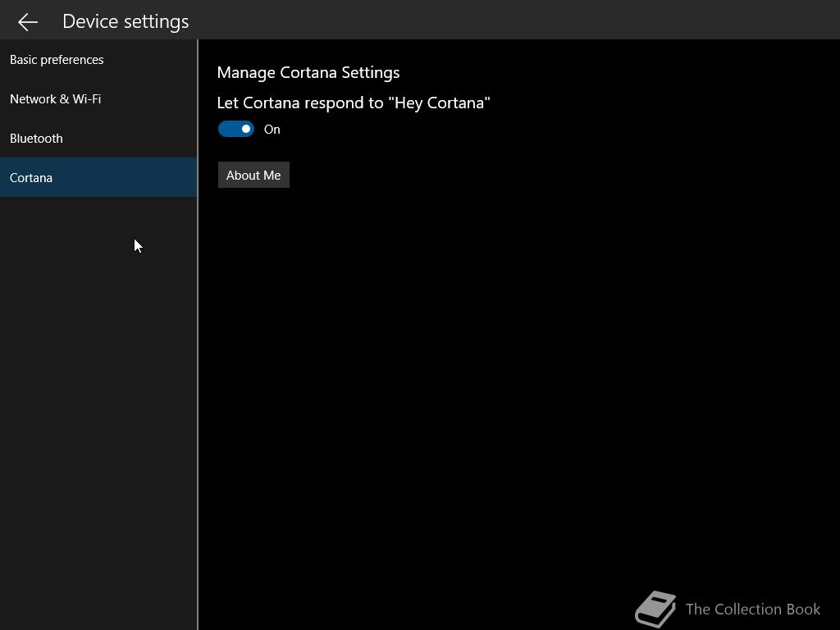Viewport: 840px width, 630px height.
Task: Select Bluetooth in the sidebar
Action: pos(98,138)
